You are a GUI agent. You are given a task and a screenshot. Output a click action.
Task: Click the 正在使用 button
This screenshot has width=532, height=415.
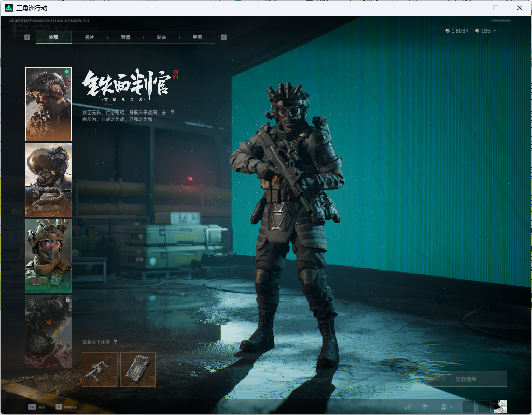point(466,379)
